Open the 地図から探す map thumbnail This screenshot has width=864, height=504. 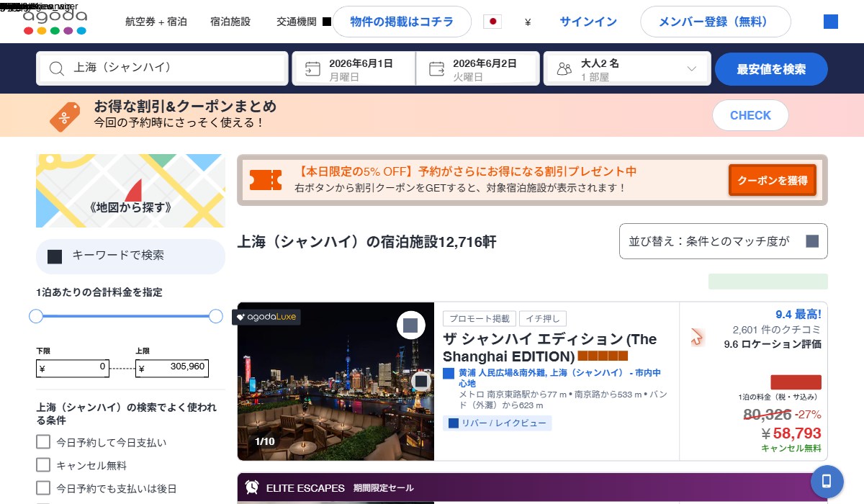pos(130,191)
